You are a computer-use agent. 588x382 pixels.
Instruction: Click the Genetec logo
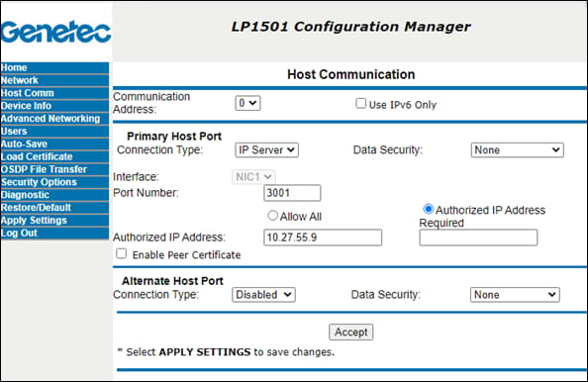coord(55,32)
